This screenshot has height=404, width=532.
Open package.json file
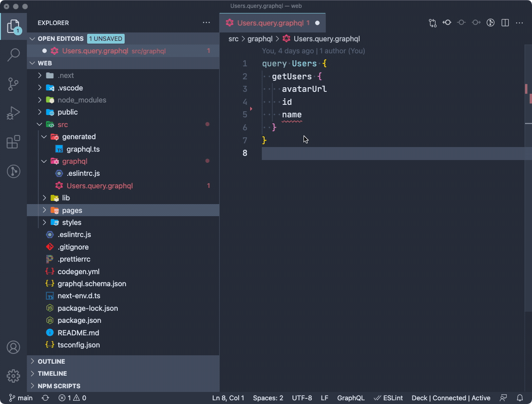coord(123,321)
